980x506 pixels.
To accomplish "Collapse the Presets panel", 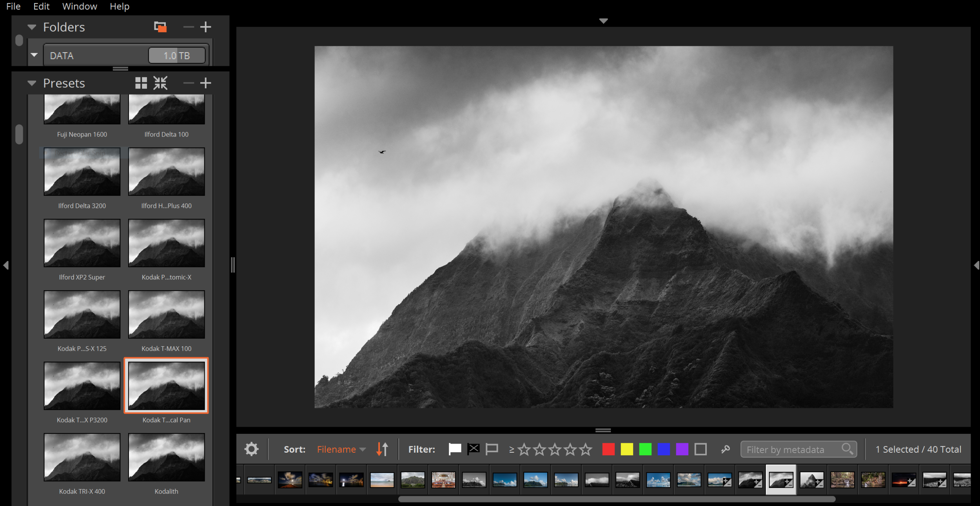I will (x=32, y=83).
